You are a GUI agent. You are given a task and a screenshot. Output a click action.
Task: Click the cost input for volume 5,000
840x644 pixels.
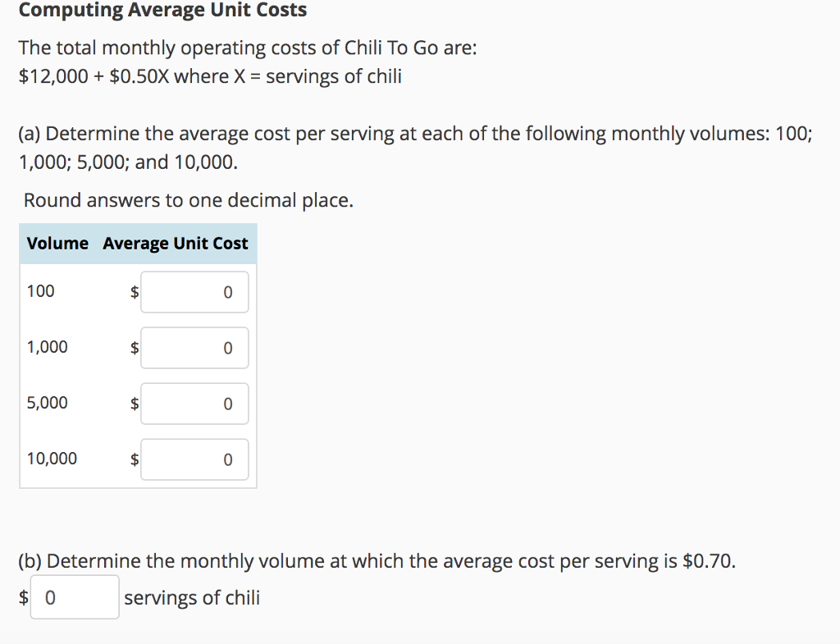pos(194,404)
